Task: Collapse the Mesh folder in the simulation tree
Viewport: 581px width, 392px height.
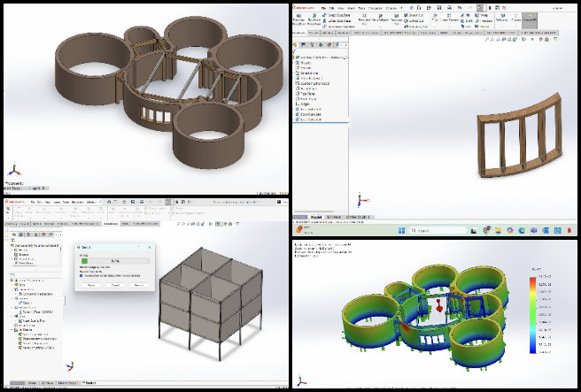Action: click(x=12, y=317)
